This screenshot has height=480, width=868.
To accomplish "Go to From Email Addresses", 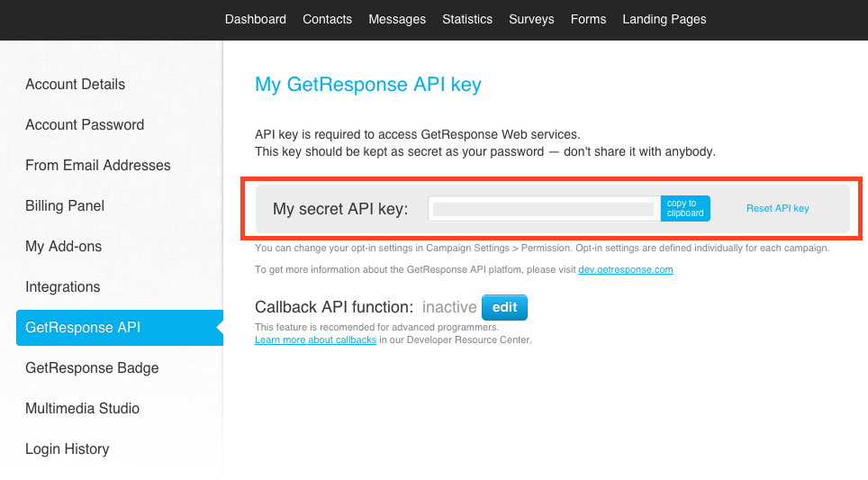I will point(98,166).
